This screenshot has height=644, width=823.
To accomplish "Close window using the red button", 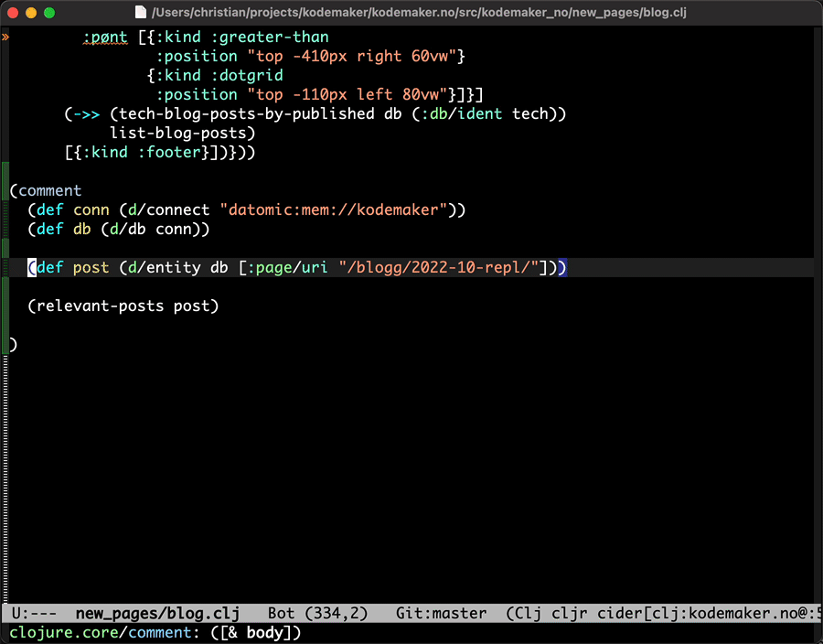I will pyautogui.click(x=13, y=13).
